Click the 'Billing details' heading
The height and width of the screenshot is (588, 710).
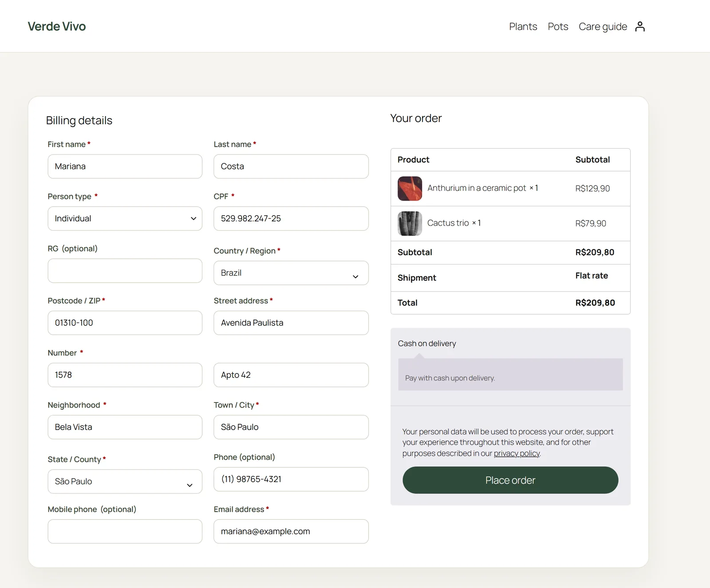(x=79, y=120)
